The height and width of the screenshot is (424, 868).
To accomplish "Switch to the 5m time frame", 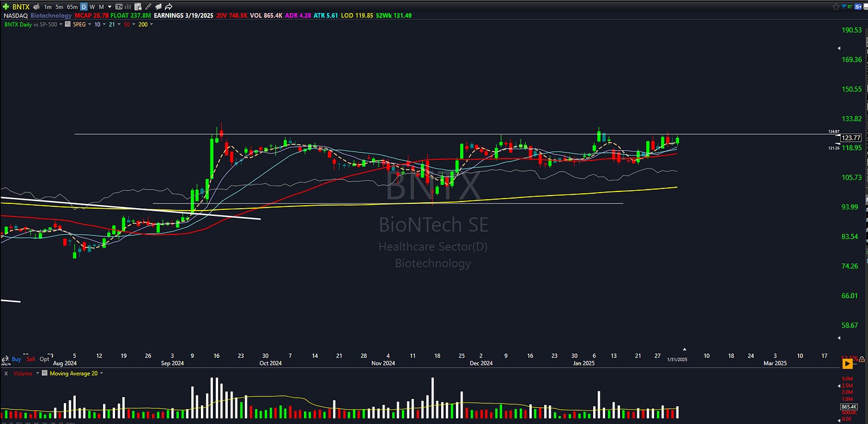I will coord(59,7).
